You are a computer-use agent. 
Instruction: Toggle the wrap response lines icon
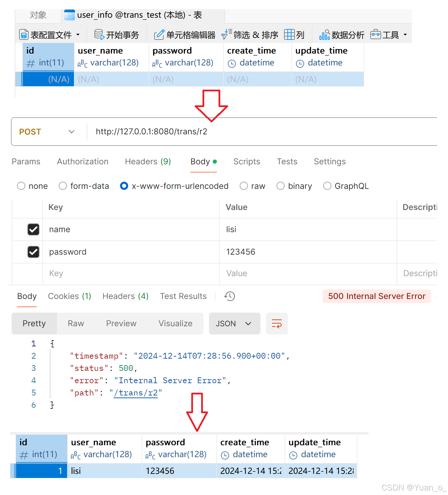tap(277, 323)
